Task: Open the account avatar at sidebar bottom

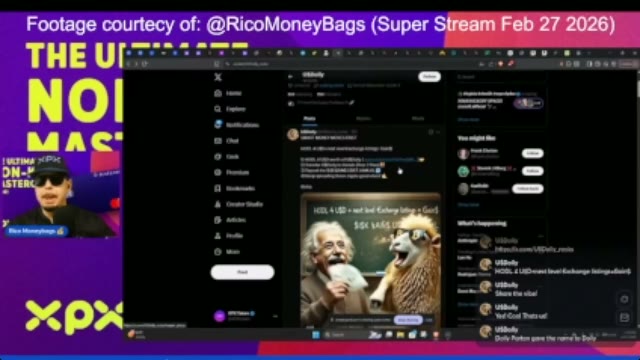Action: 220,316
